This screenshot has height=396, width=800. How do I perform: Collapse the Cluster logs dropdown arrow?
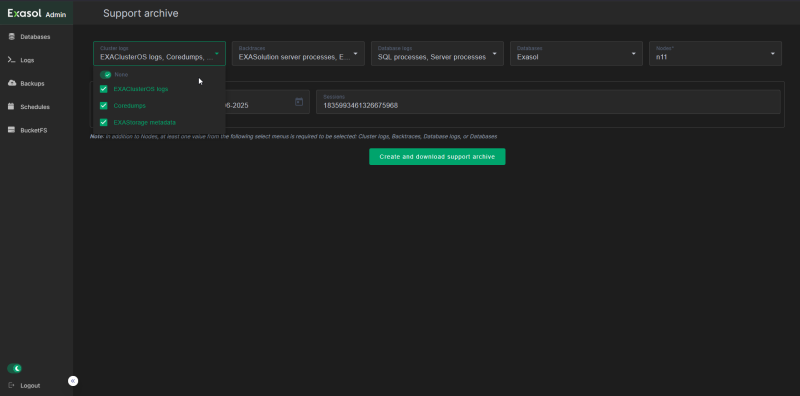click(217, 54)
